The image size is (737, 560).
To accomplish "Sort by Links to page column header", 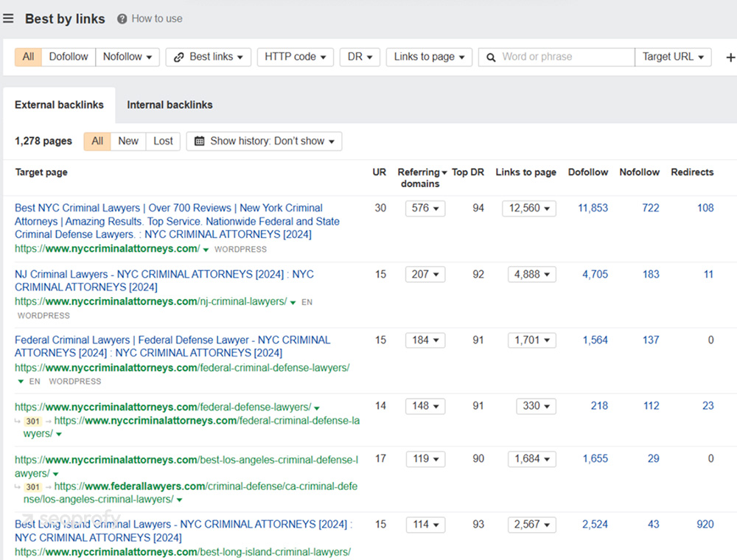I will pos(526,172).
